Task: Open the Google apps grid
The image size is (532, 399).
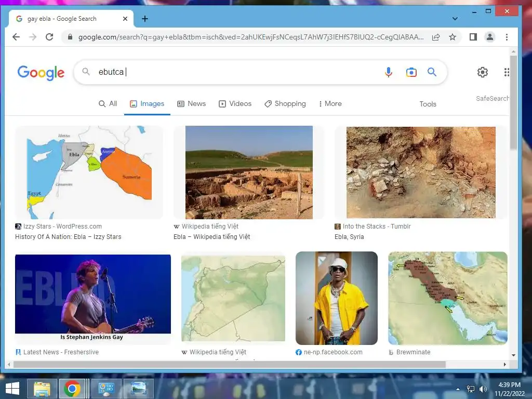Action: (506, 72)
